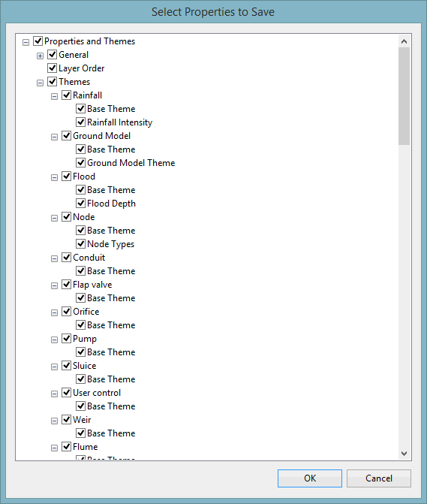This screenshot has height=504, width=427.
Task: Toggle the Properties and Themes root checkbox
Action: [38, 41]
